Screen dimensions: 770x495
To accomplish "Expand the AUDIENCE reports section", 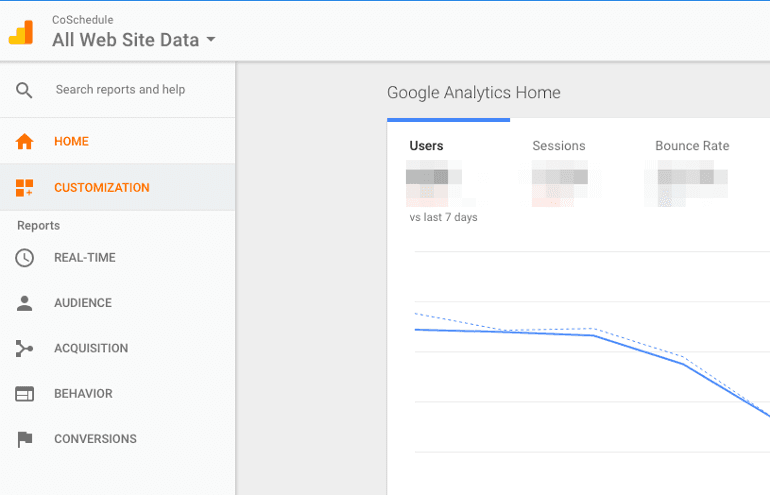I will click(x=117, y=303).
